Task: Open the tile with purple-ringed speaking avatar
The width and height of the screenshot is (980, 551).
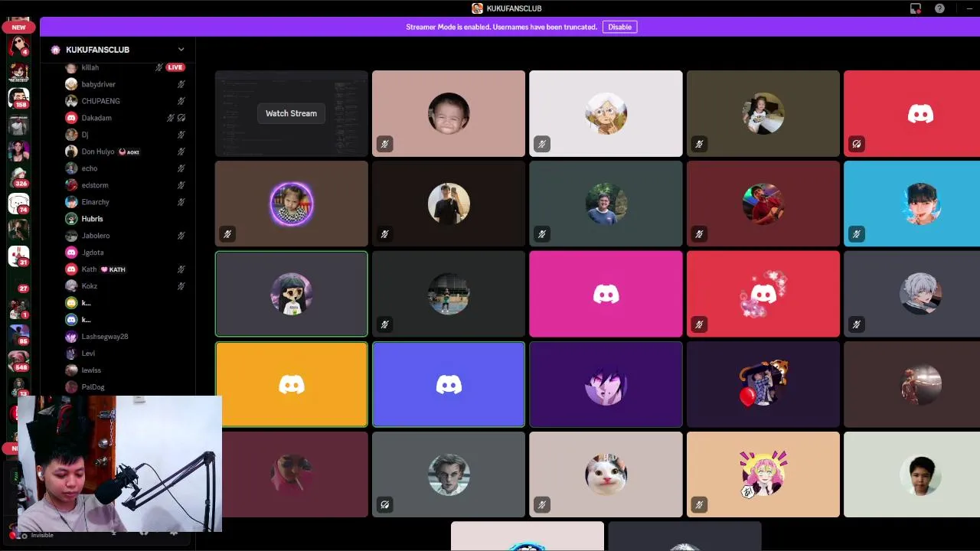Action: [291, 204]
